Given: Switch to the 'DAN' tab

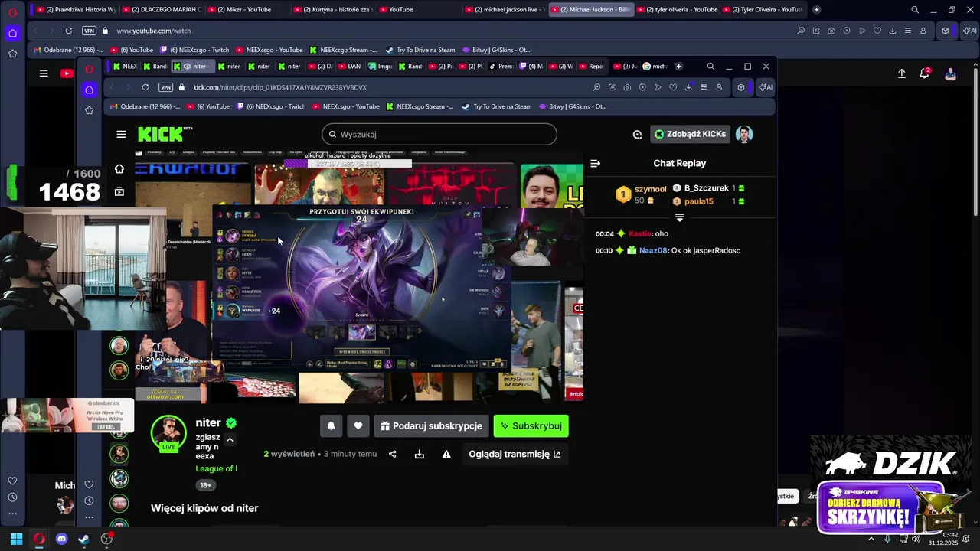Looking at the screenshot, I should 349,67.
